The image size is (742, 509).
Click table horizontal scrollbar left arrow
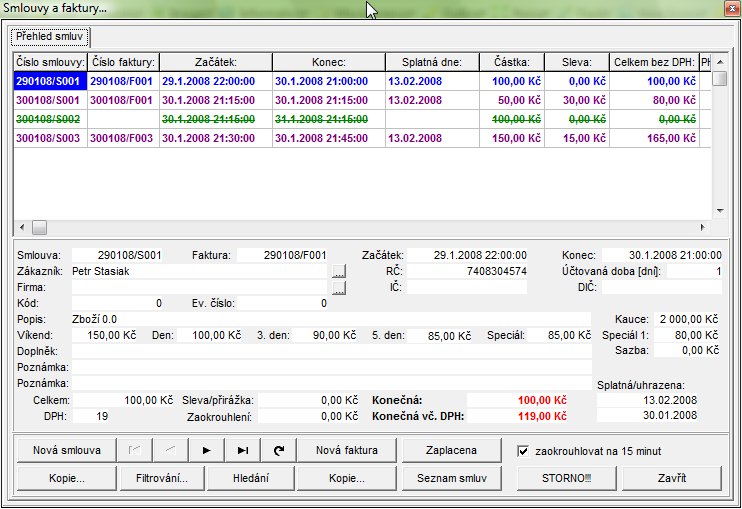21,227
